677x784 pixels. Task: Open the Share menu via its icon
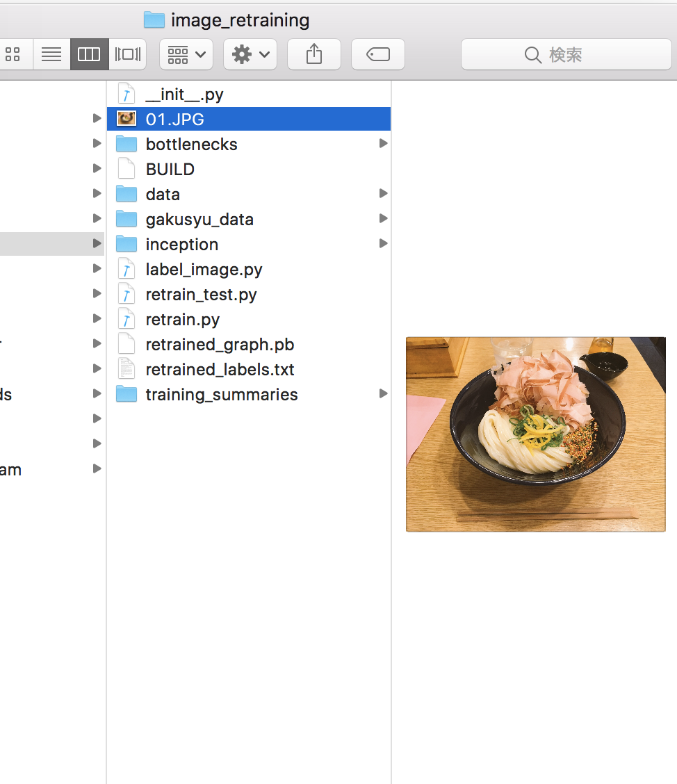313,54
